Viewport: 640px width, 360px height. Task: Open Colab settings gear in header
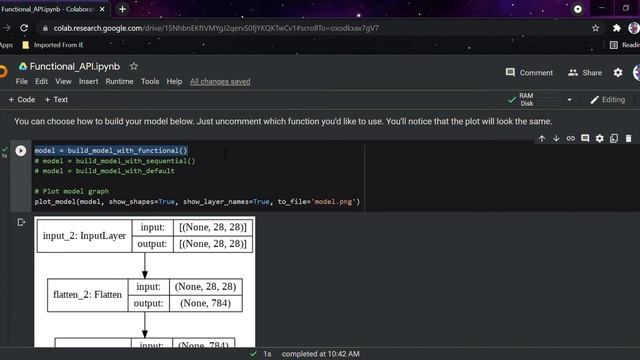[618, 73]
